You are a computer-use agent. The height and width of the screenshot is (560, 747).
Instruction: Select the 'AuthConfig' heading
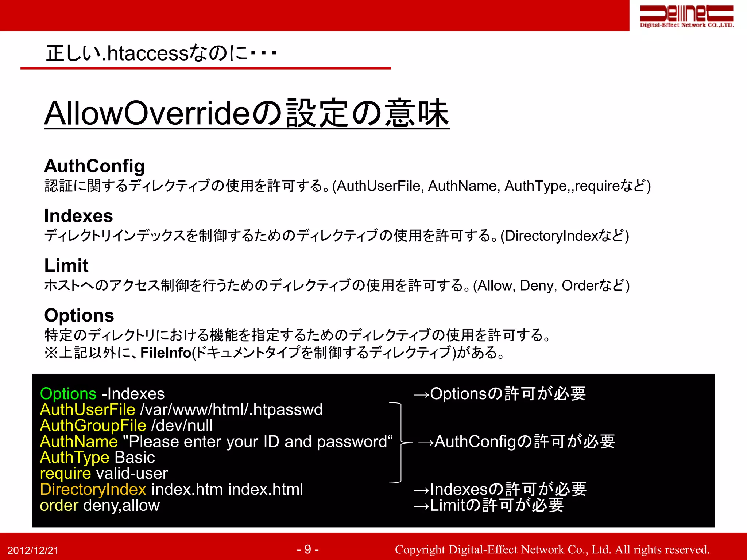pyautogui.click(x=94, y=166)
